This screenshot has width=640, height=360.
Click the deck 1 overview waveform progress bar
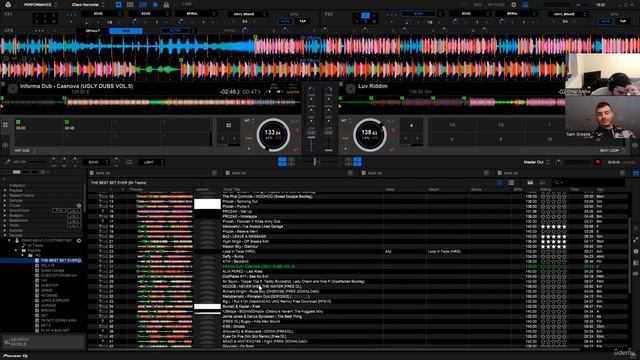150,102
